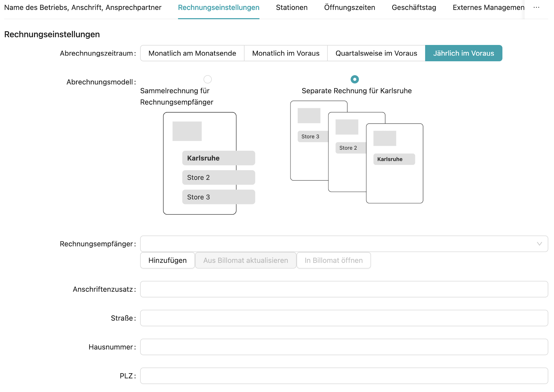Choose Monatlich im Voraus billing period
Viewport: 554px width, 392px height.
pyautogui.click(x=286, y=53)
